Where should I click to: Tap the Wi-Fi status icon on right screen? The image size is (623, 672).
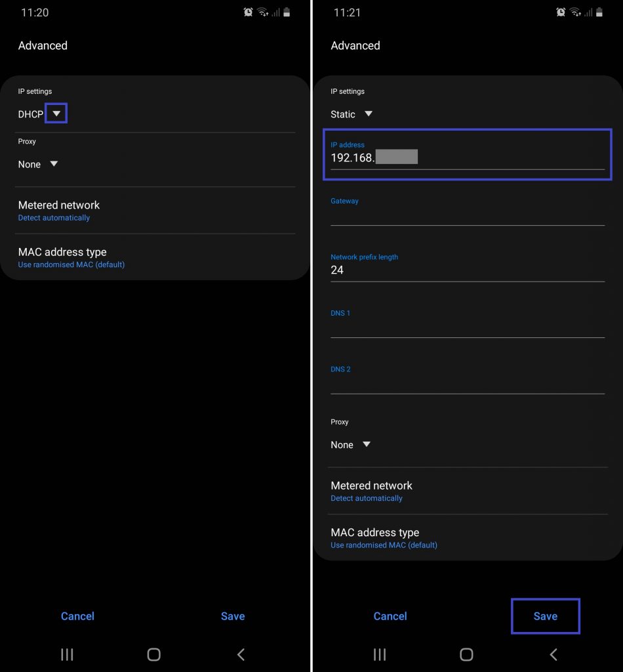[x=574, y=12]
